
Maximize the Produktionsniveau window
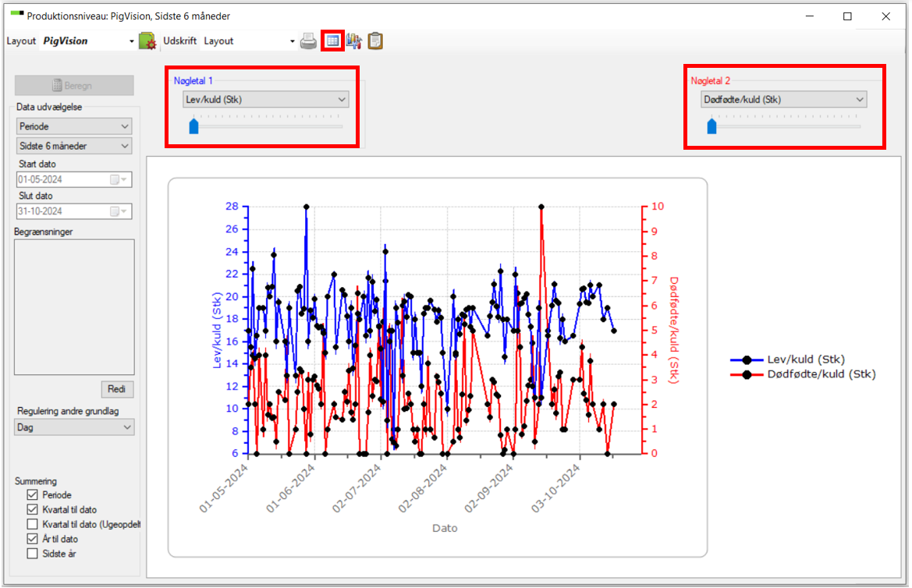847,16
